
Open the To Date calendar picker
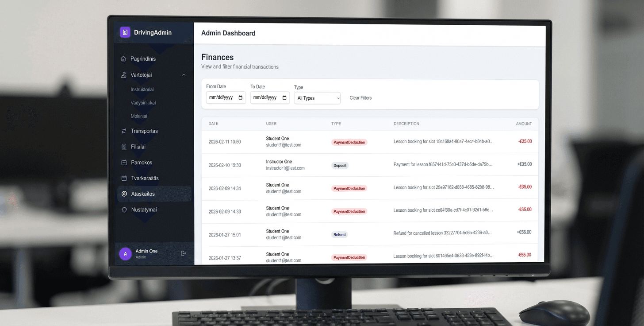pos(284,97)
